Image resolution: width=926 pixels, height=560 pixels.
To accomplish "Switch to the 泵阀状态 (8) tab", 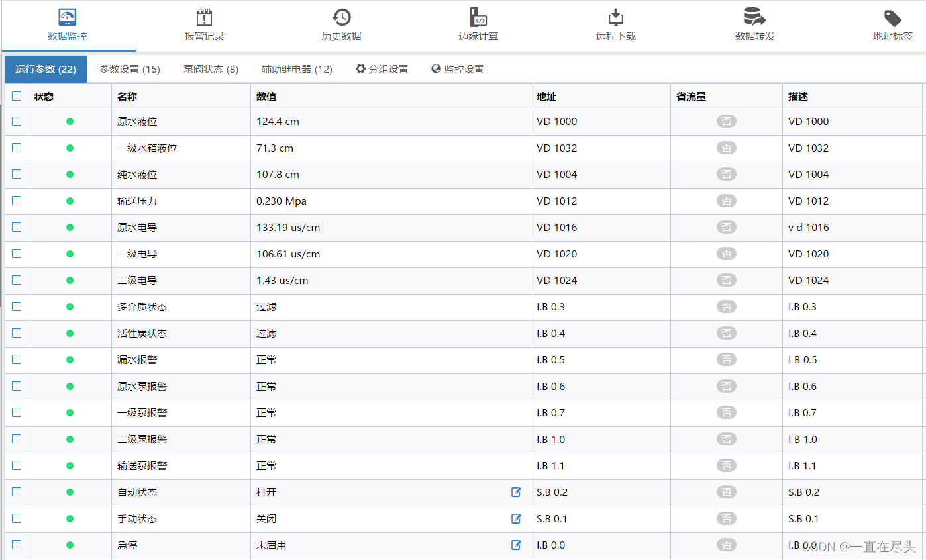I will [x=211, y=69].
